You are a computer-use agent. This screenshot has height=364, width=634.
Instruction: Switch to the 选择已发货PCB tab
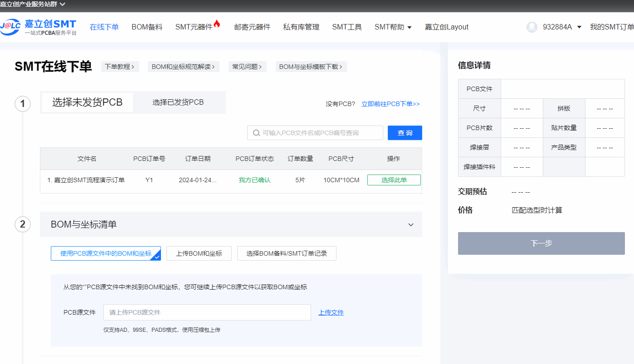(178, 102)
